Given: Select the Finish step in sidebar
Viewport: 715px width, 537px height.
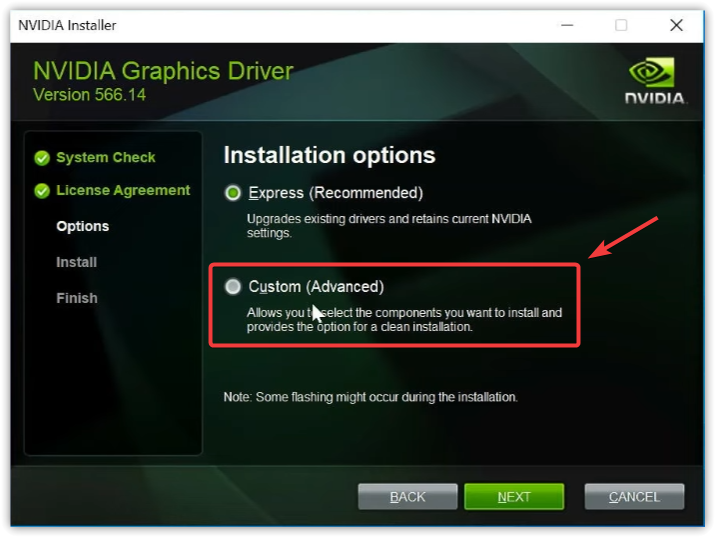Looking at the screenshot, I should coord(77,298).
